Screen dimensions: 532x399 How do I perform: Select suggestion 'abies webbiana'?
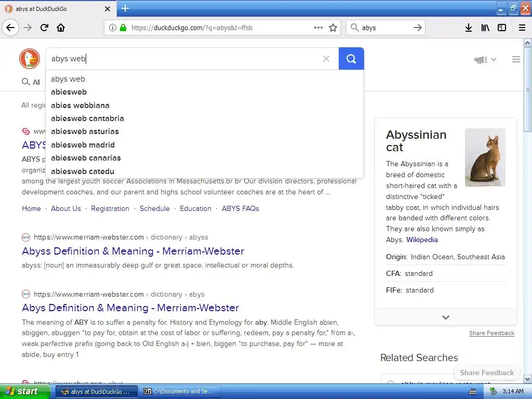[205, 105]
